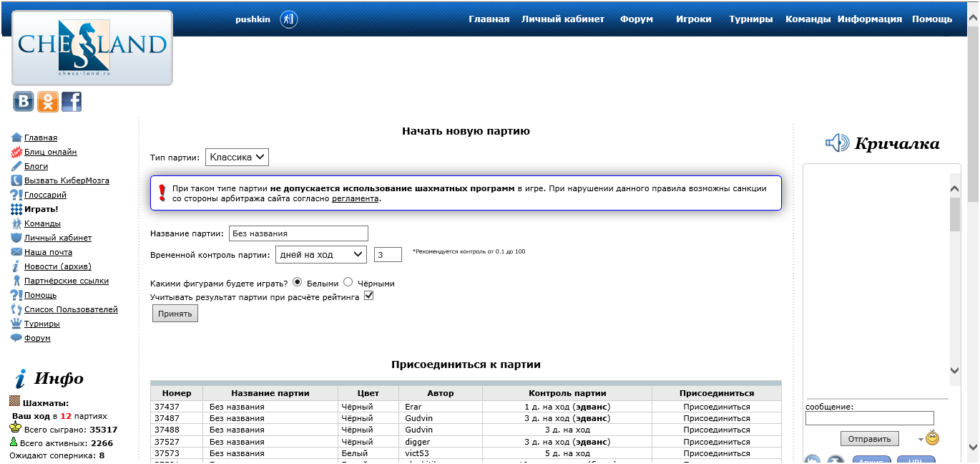
Task: Open Форум in top menu
Action: click(x=637, y=19)
